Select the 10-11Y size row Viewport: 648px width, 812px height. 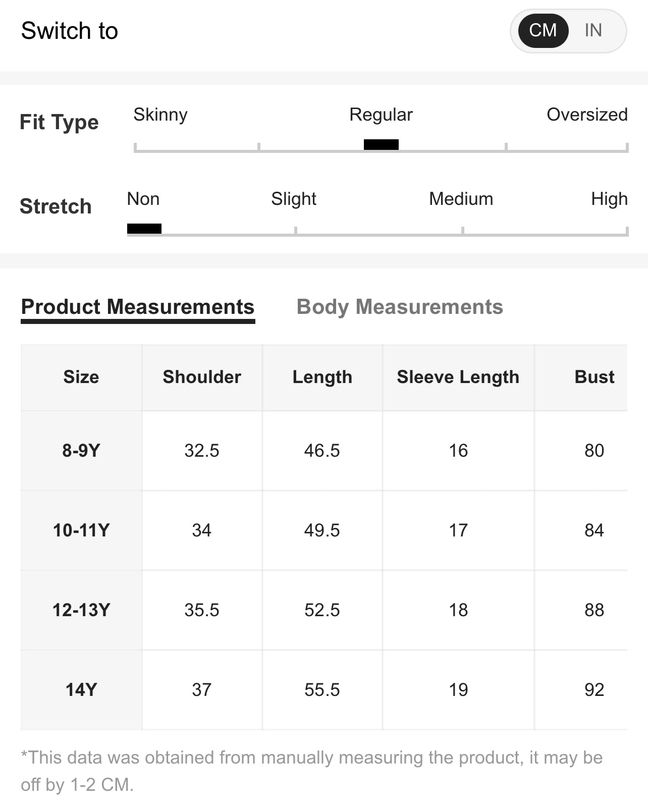click(x=81, y=530)
